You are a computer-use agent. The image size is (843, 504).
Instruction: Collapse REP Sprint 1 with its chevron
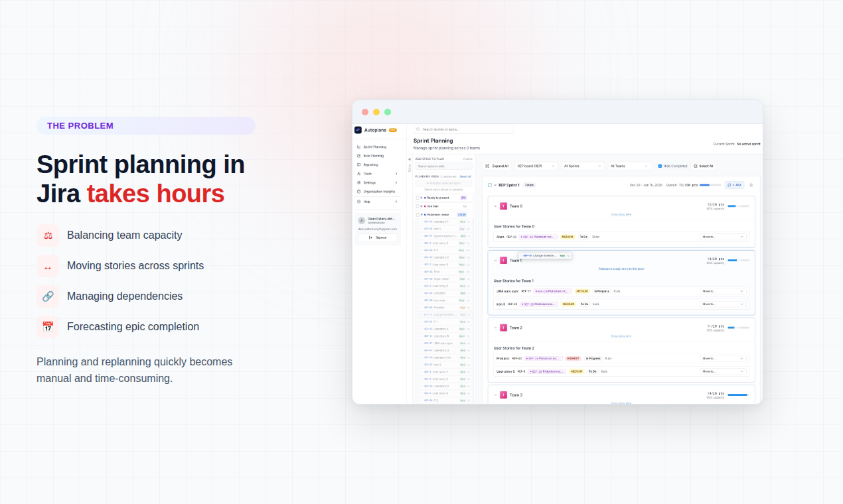pyautogui.click(x=495, y=185)
